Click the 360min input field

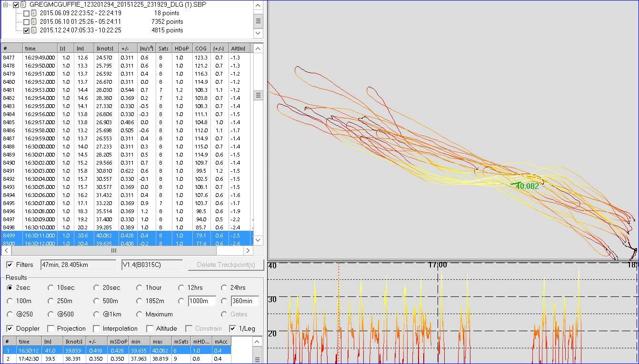(x=245, y=301)
